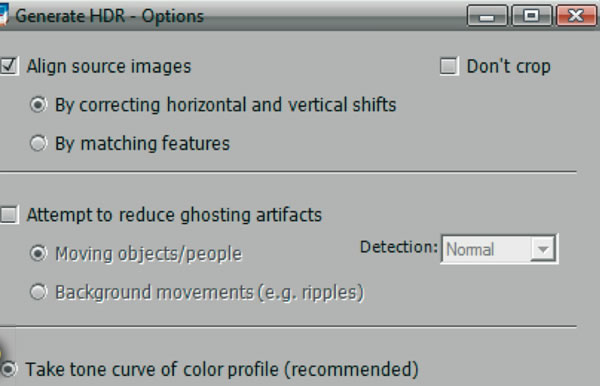Image resolution: width=600 pixels, height=386 pixels.
Task: Click the Align source images label text
Action: click(x=109, y=67)
